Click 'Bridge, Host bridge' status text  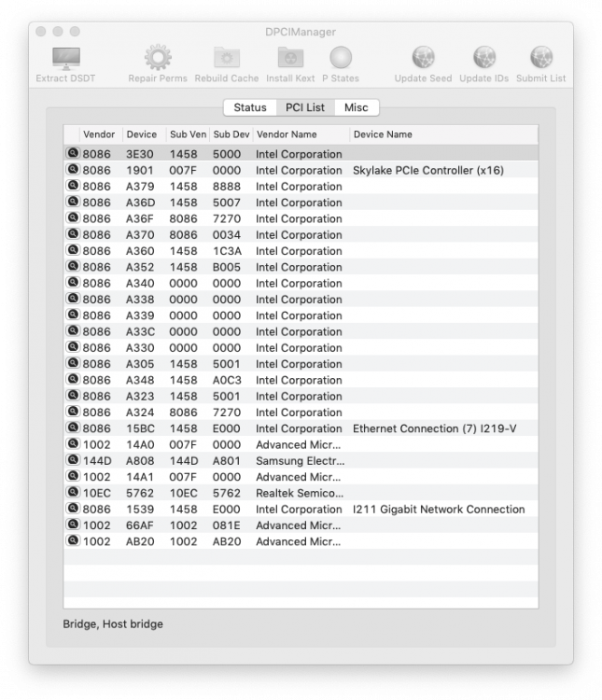(x=113, y=624)
